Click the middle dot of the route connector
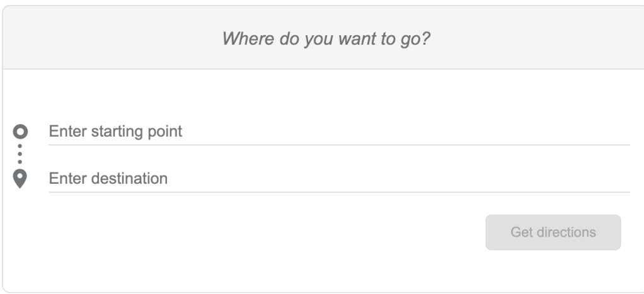Screen dimensions: 644x294 [x=21, y=154]
